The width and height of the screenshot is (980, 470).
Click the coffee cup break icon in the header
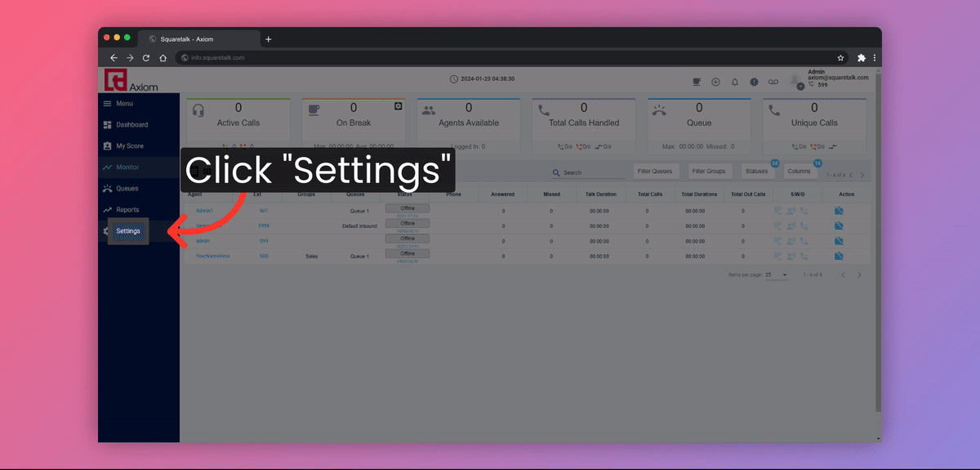[697, 82]
